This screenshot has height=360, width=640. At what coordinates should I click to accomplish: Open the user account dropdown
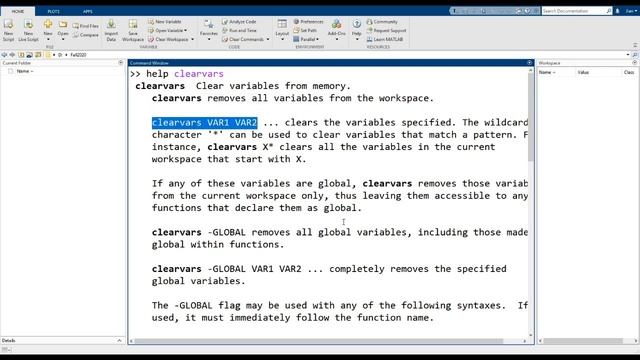(631, 11)
